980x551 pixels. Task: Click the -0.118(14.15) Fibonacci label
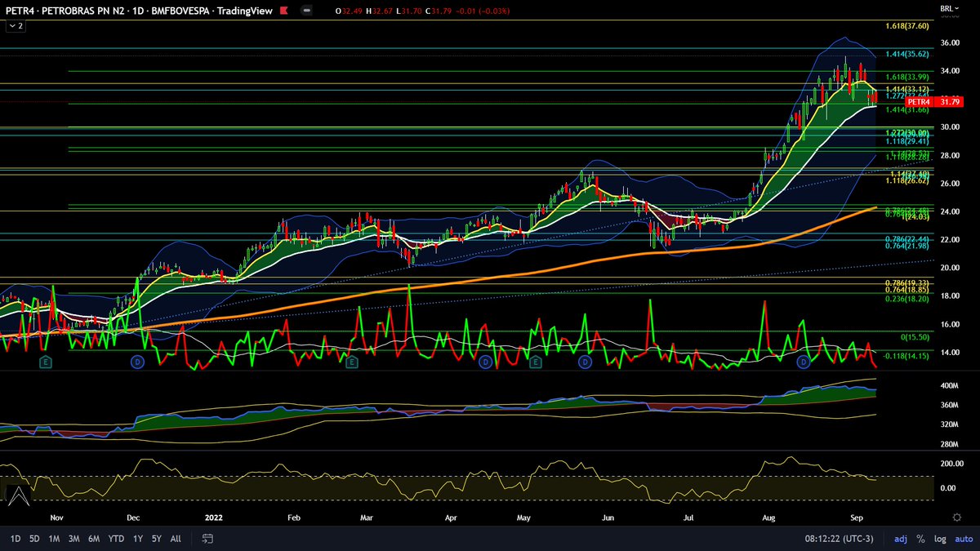906,355
